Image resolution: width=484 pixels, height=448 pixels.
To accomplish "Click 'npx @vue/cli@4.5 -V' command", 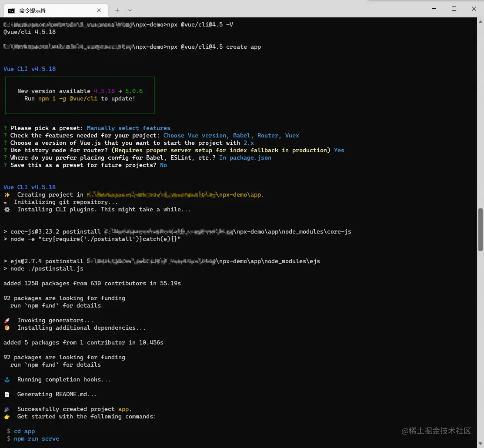I will coord(200,24).
